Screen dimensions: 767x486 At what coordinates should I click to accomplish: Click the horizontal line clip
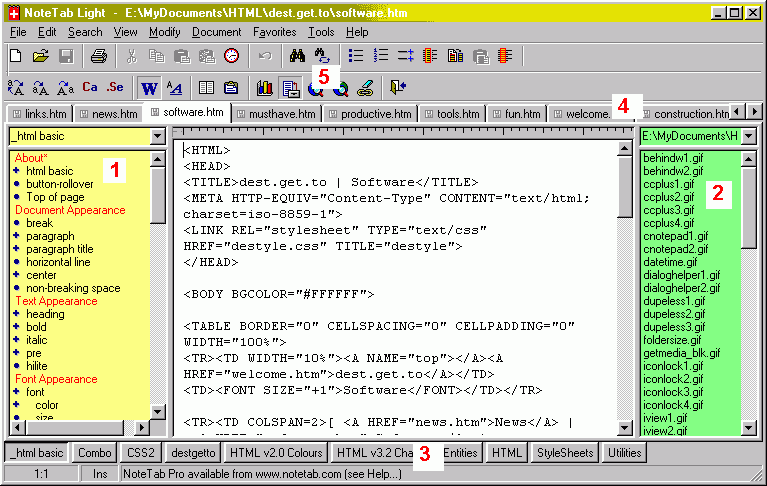click(x=58, y=262)
